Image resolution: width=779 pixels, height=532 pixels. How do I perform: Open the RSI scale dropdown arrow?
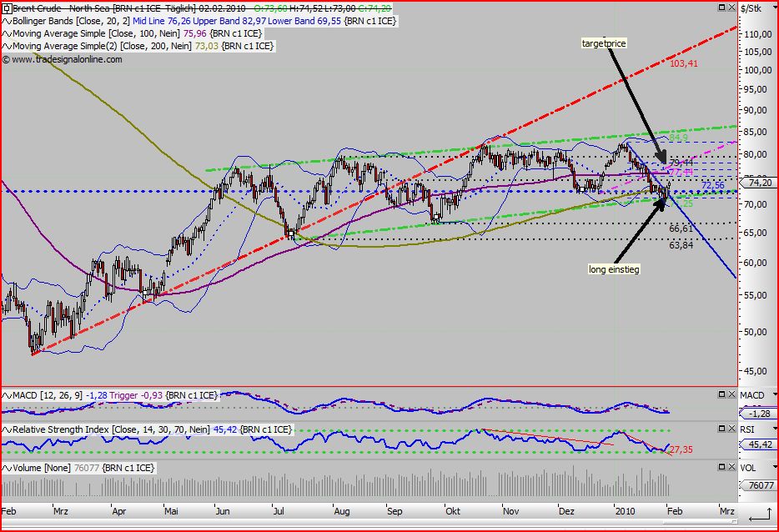pos(775,429)
